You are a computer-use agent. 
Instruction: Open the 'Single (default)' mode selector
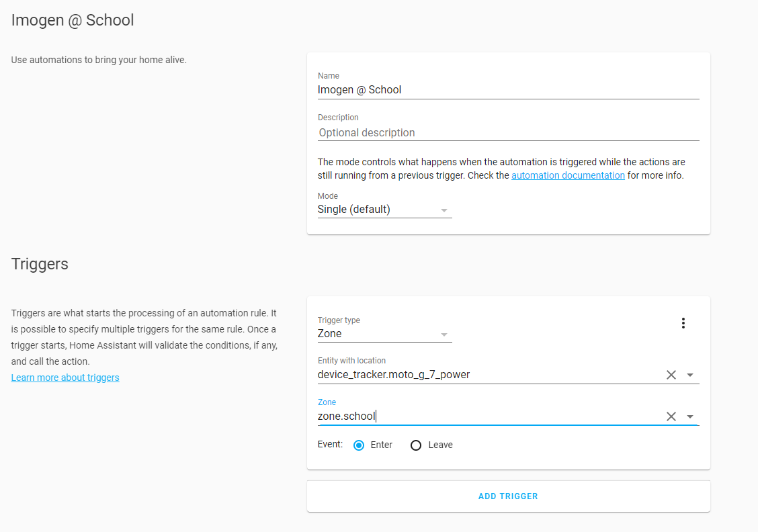[376, 210]
